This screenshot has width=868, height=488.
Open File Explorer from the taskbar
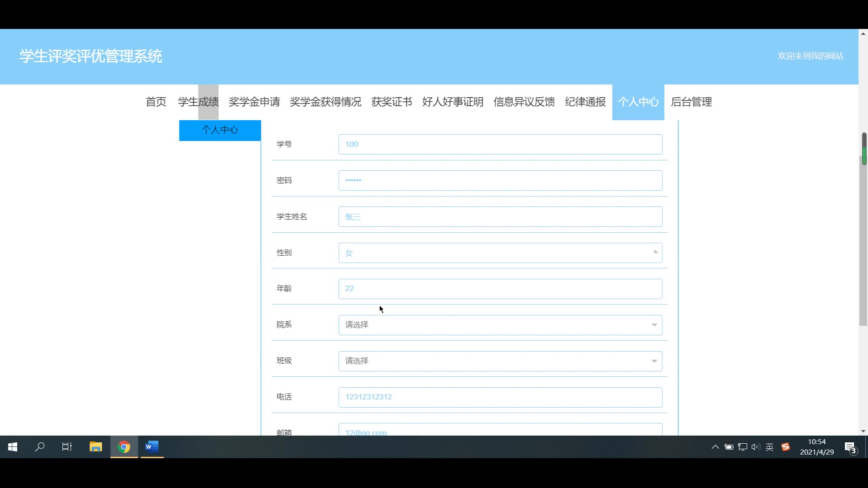[96, 447]
